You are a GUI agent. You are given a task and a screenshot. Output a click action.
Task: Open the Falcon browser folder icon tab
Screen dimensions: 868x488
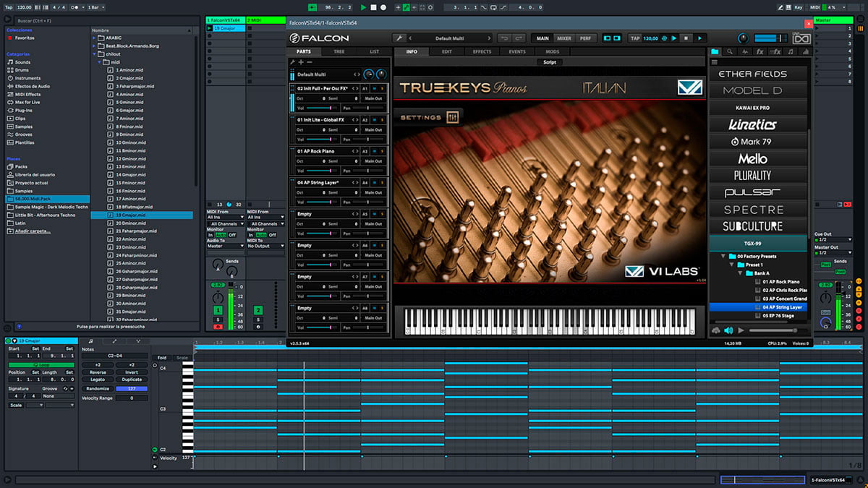[715, 52]
